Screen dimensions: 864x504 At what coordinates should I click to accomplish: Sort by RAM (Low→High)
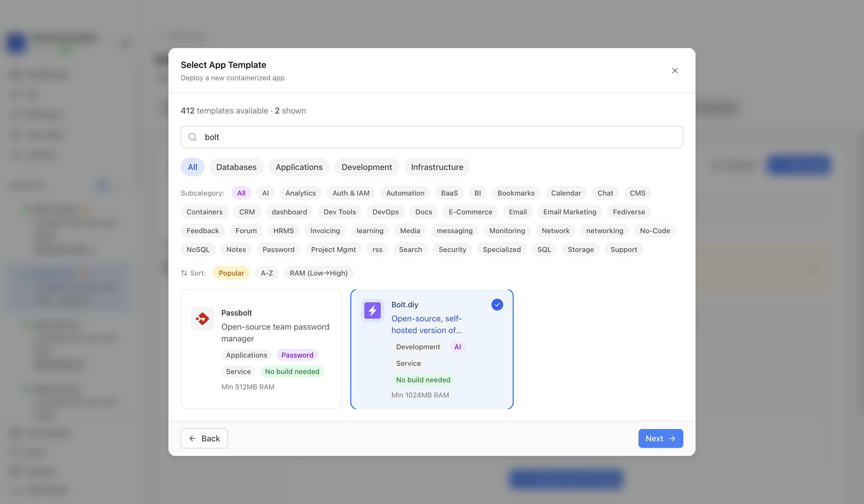coord(318,273)
